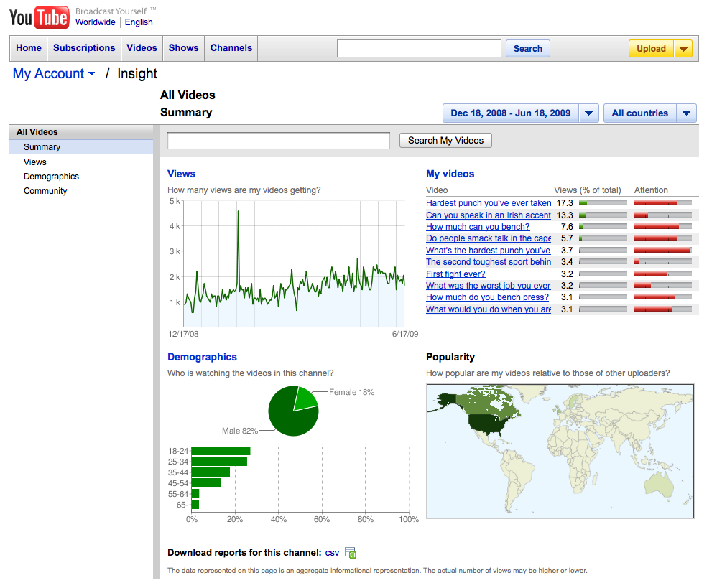Viewport: 717px width, 588px height.
Task: Click the Search My Videos input field
Action: point(279,141)
